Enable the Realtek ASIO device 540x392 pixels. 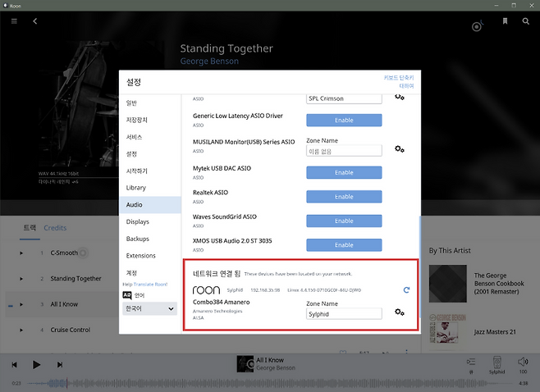pos(344,197)
